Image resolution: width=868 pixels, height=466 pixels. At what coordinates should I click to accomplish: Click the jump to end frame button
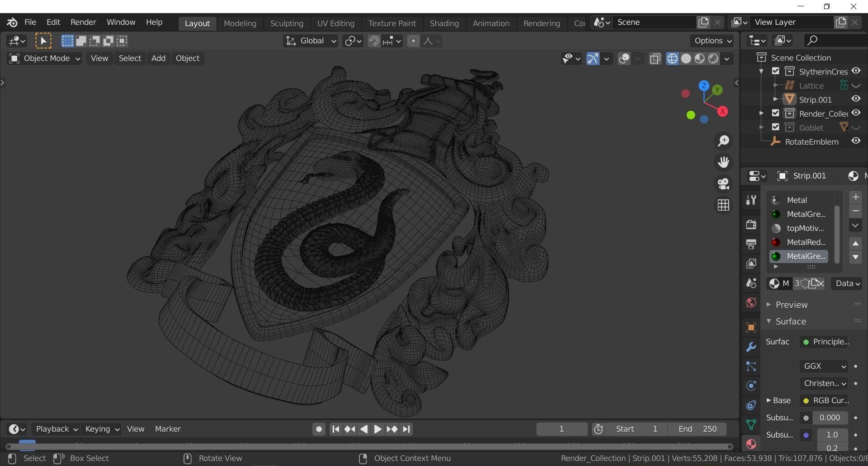pyautogui.click(x=406, y=429)
